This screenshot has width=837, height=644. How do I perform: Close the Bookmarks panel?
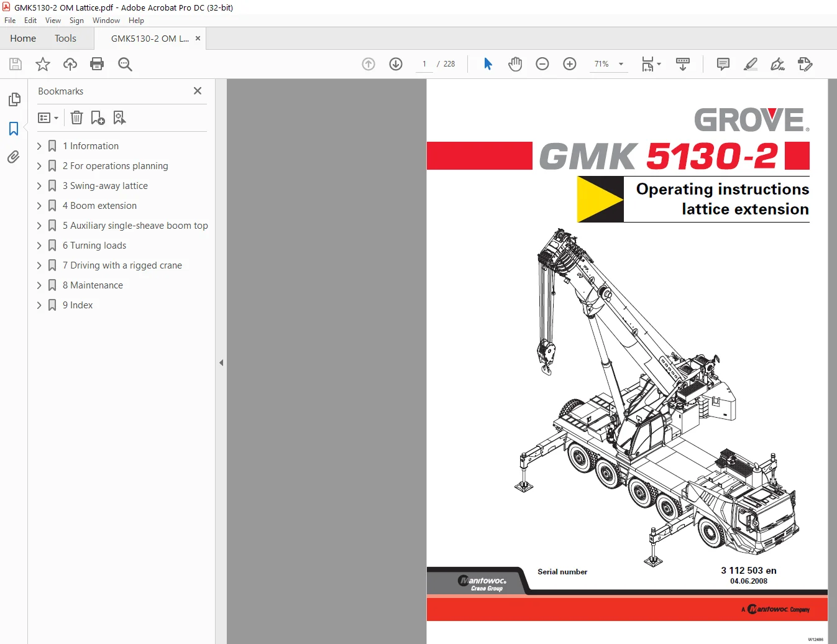coord(198,91)
